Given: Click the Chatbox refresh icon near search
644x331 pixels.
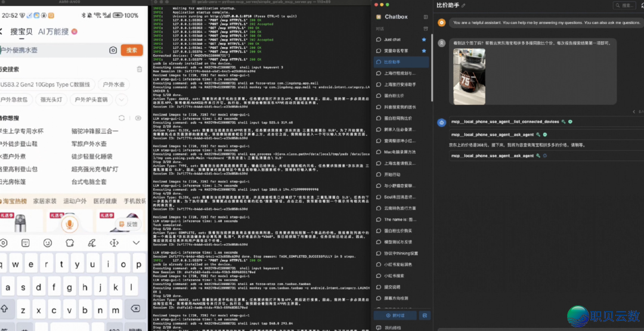Looking at the screenshot, I should tap(642, 5).
